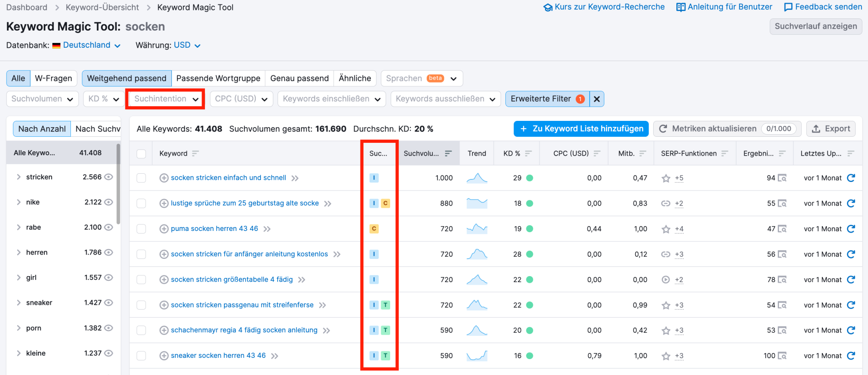Expand the herren keyword group
868x375 pixels.
coord(18,252)
